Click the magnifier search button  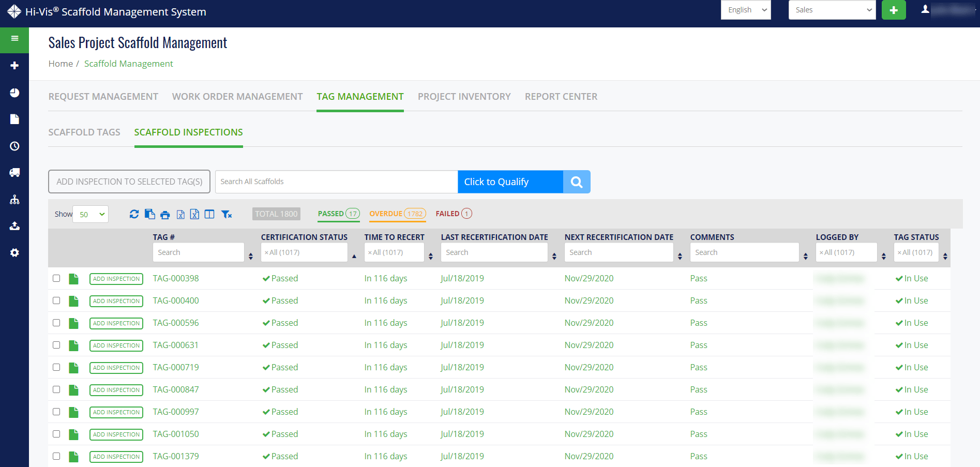click(x=577, y=182)
